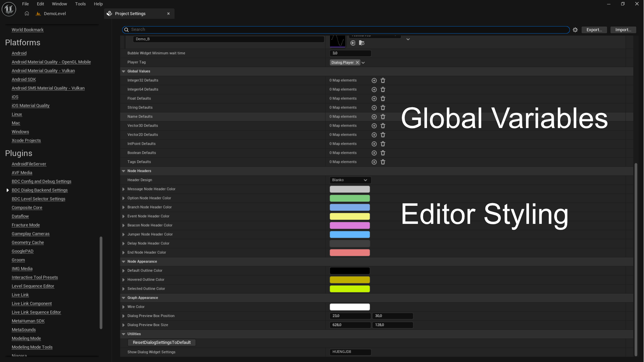This screenshot has height=362, width=644.
Task: Open search settings gear icon
Action: tap(575, 30)
